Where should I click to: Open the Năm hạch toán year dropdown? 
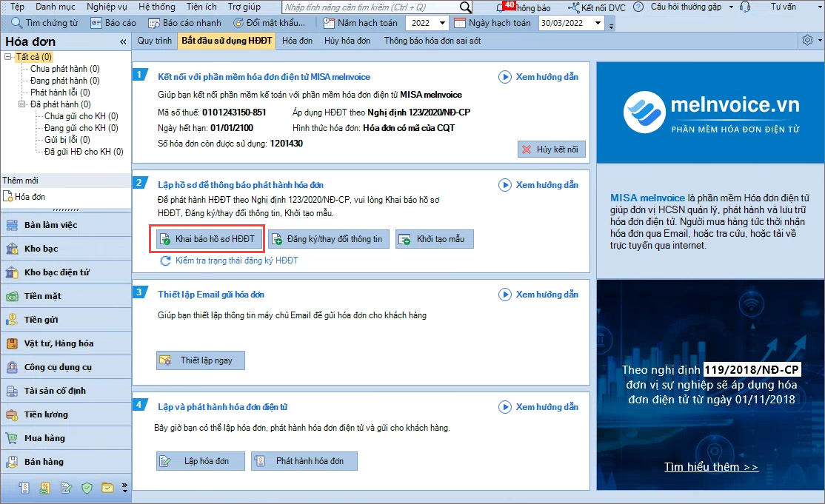tap(442, 23)
